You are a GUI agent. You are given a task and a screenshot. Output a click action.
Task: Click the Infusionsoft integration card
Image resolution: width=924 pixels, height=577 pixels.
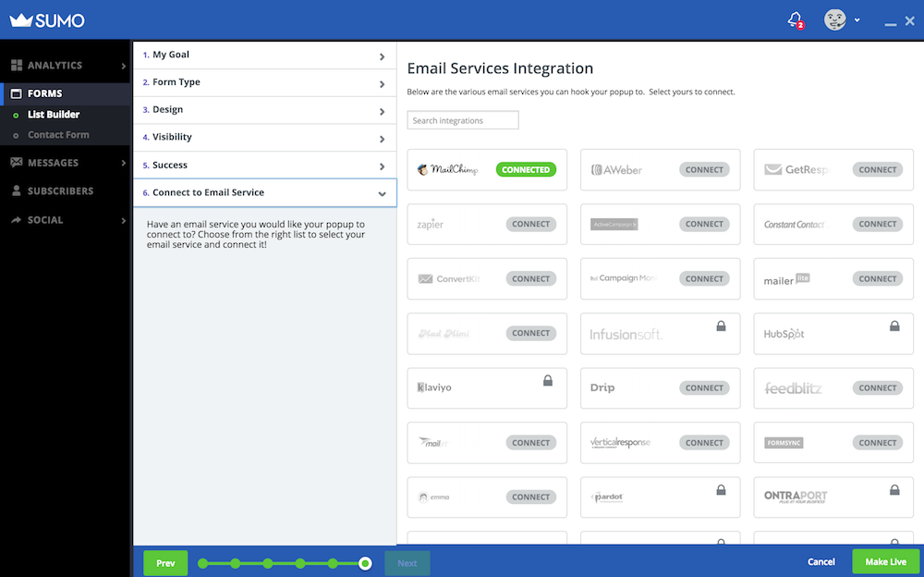click(x=660, y=333)
